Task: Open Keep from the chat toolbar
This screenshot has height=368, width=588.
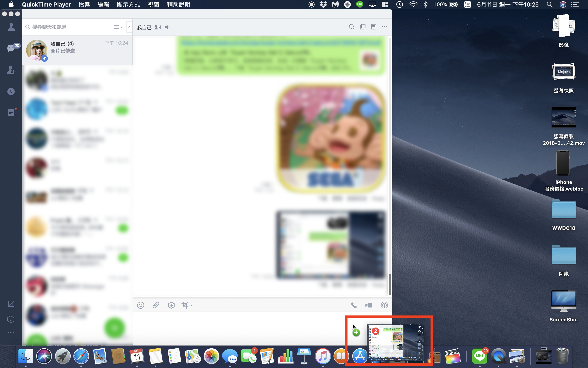Action: tap(171, 305)
